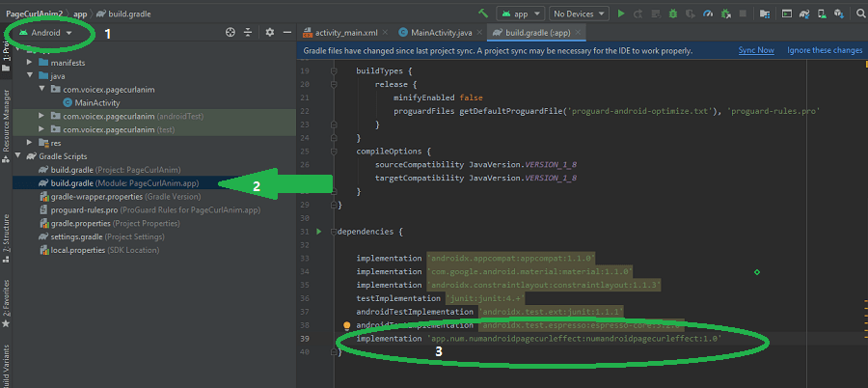Image resolution: width=868 pixels, height=388 pixels.
Task: Open Project Structure folder icon in toolbar
Action: pyautogui.click(x=765, y=14)
